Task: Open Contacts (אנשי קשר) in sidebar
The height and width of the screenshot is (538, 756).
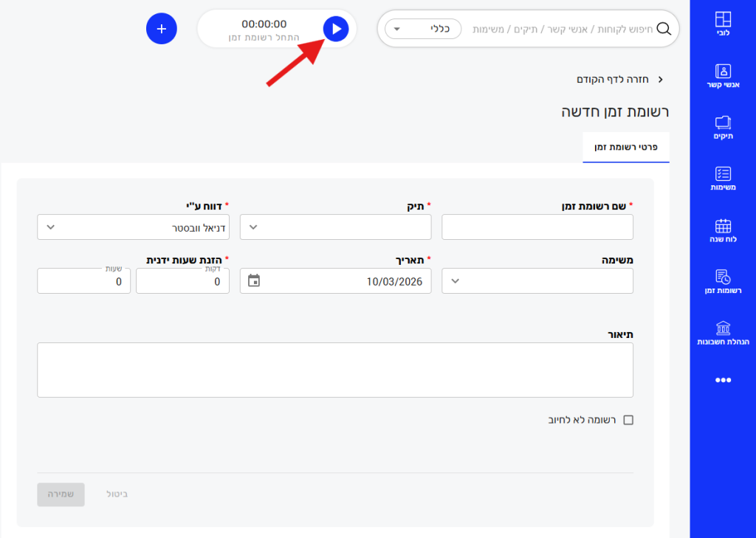Action: (723, 77)
